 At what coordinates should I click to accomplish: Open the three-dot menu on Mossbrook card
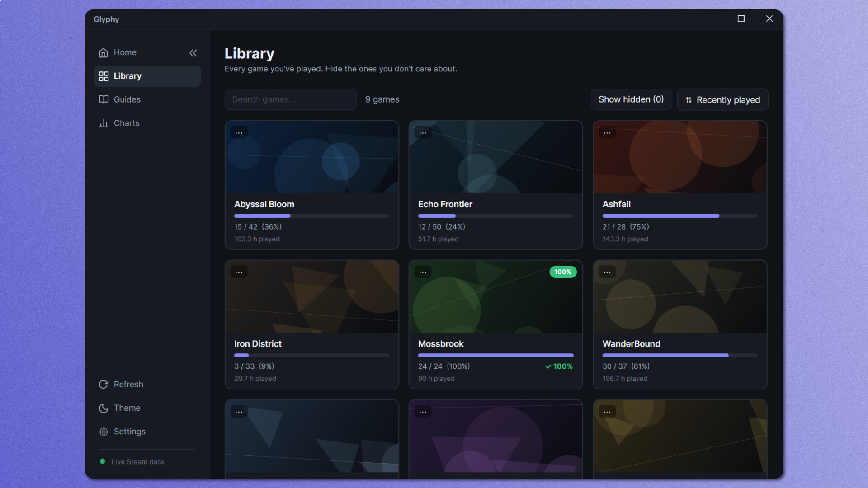[423, 272]
